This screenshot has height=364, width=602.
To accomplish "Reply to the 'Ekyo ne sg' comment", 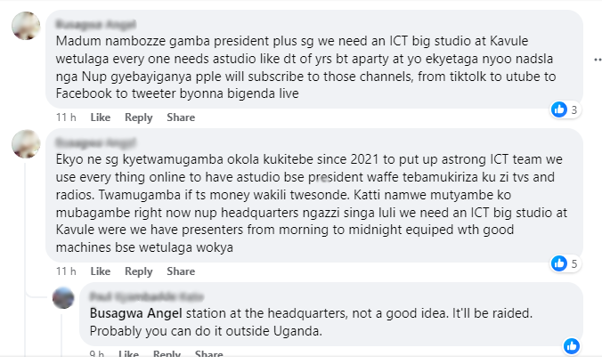I will (x=138, y=271).
